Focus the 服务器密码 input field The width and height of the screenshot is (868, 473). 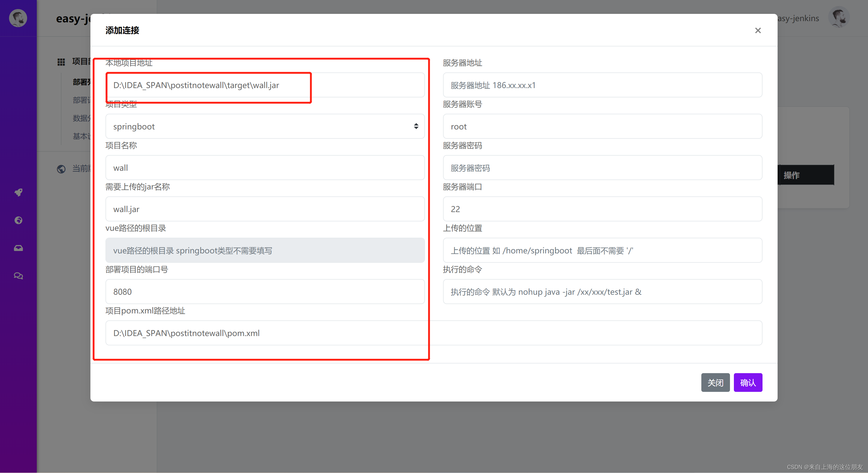[602, 168]
